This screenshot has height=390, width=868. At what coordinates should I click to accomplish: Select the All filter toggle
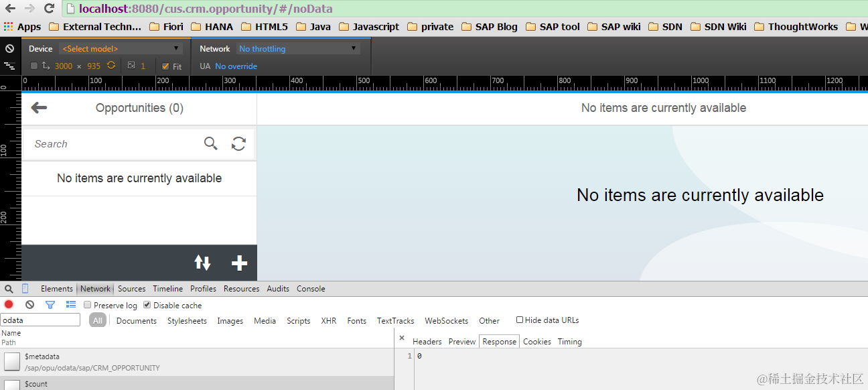coord(98,321)
